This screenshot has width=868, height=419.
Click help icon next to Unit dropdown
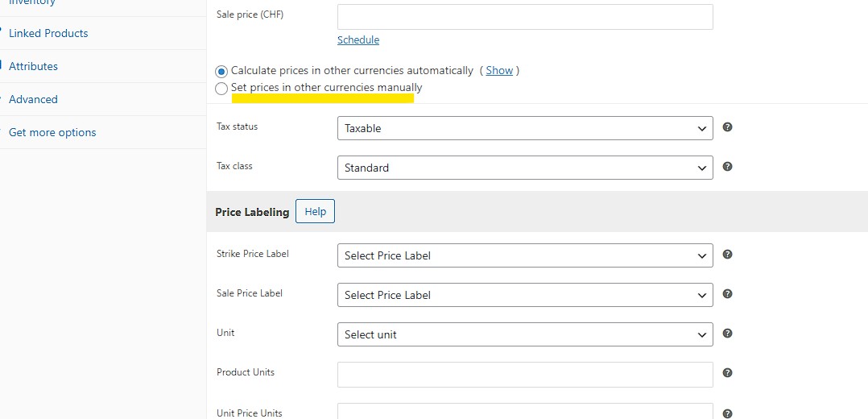(x=727, y=333)
